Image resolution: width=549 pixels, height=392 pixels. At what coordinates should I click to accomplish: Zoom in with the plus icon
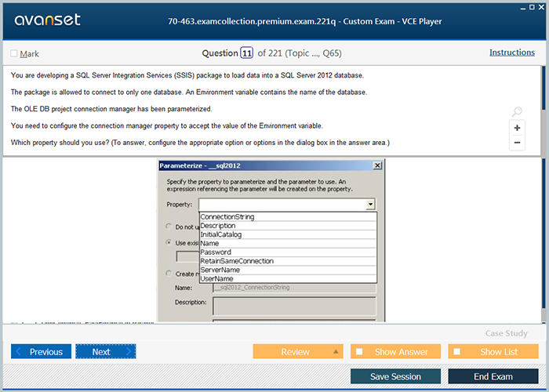(x=517, y=128)
